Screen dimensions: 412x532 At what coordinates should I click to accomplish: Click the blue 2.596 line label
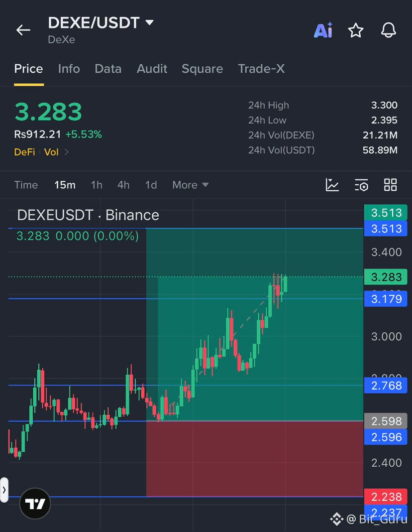pos(386,437)
